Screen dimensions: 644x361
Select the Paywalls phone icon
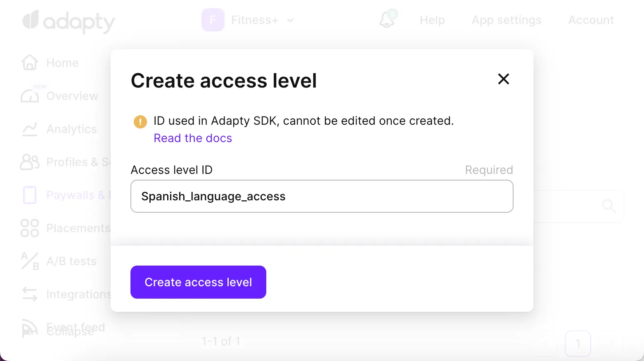point(30,195)
